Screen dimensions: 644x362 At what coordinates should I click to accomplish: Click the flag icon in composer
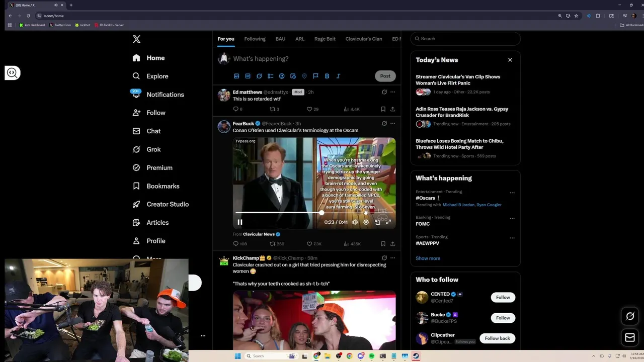tap(315, 76)
